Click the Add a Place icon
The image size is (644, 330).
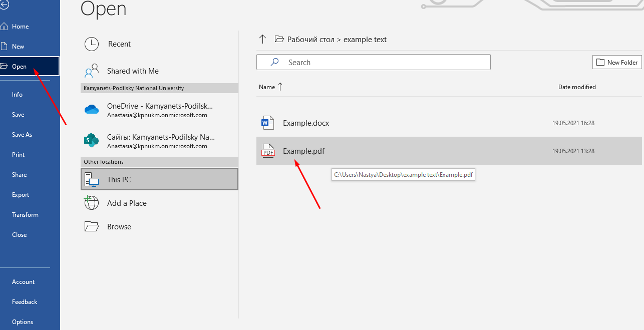click(x=92, y=203)
